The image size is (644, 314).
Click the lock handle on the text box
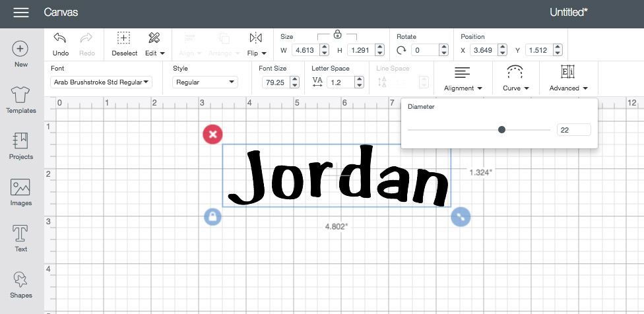pos(212,217)
